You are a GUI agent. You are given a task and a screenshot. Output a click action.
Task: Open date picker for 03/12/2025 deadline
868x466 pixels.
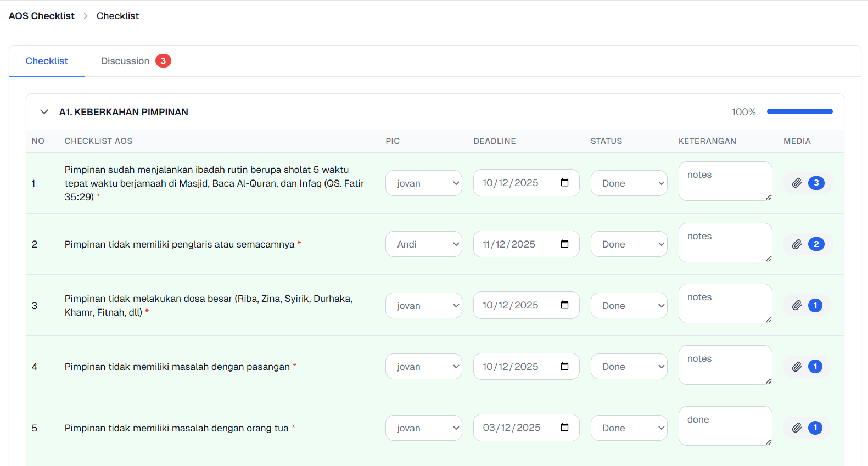click(564, 428)
